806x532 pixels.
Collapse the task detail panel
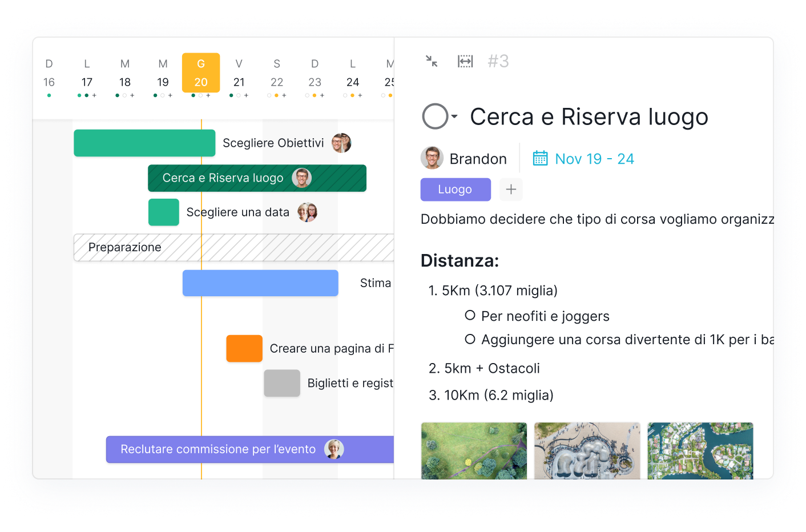pyautogui.click(x=432, y=61)
